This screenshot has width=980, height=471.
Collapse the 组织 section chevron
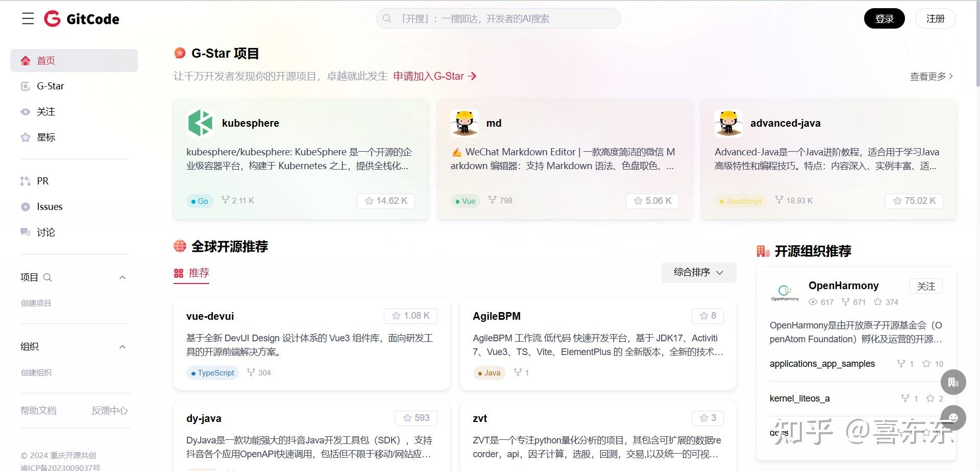click(122, 347)
